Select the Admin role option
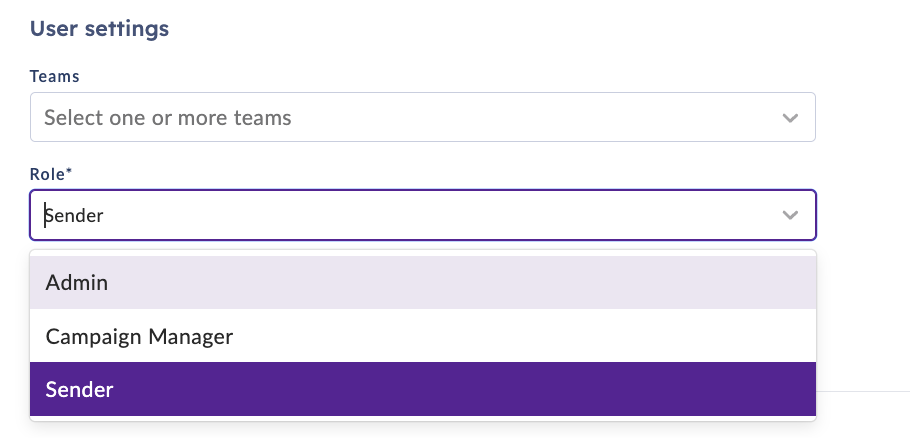Viewport: 910px width, 438px height. pos(423,283)
